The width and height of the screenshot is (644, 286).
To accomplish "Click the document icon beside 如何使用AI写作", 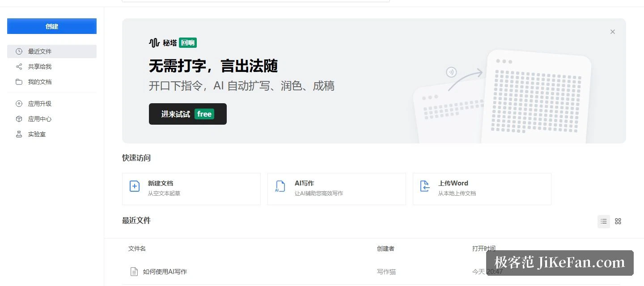I will tap(134, 272).
